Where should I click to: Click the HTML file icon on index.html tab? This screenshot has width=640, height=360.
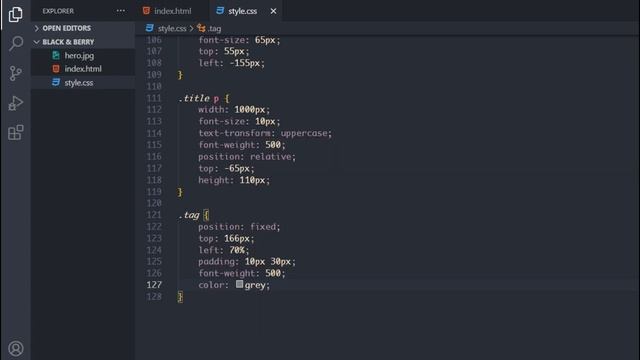click(x=146, y=11)
